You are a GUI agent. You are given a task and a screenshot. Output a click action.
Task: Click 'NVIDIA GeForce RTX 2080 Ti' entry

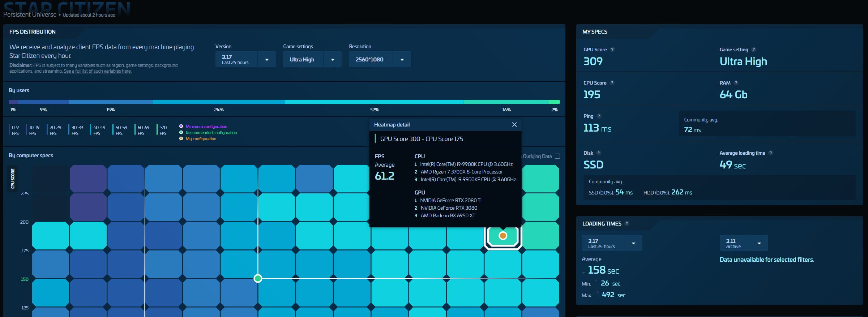pyautogui.click(x=448, y=200)
